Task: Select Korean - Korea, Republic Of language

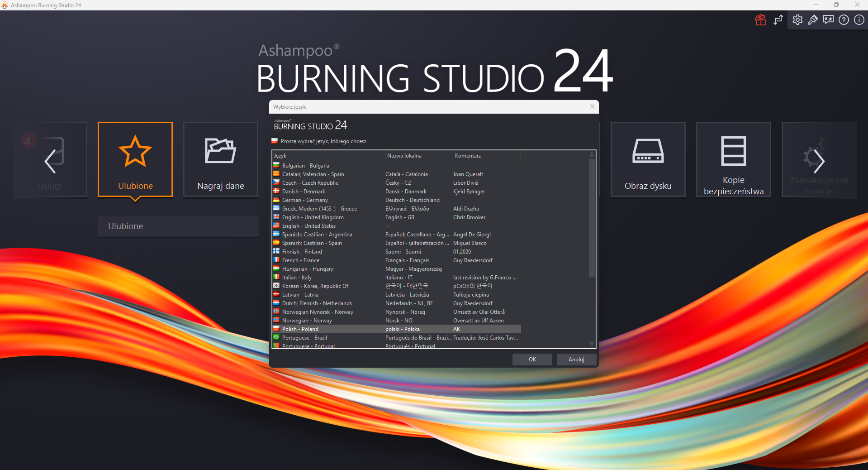Action: (x=397, y=286)
